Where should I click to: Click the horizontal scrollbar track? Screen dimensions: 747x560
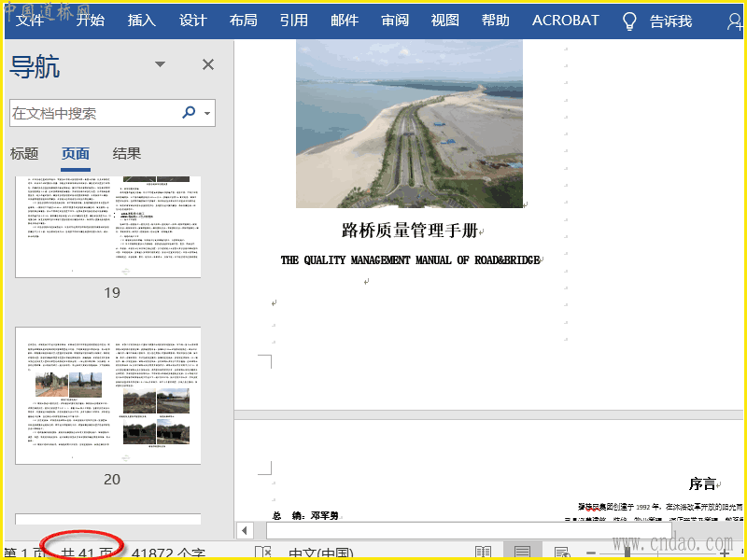[x=469, y=530]
